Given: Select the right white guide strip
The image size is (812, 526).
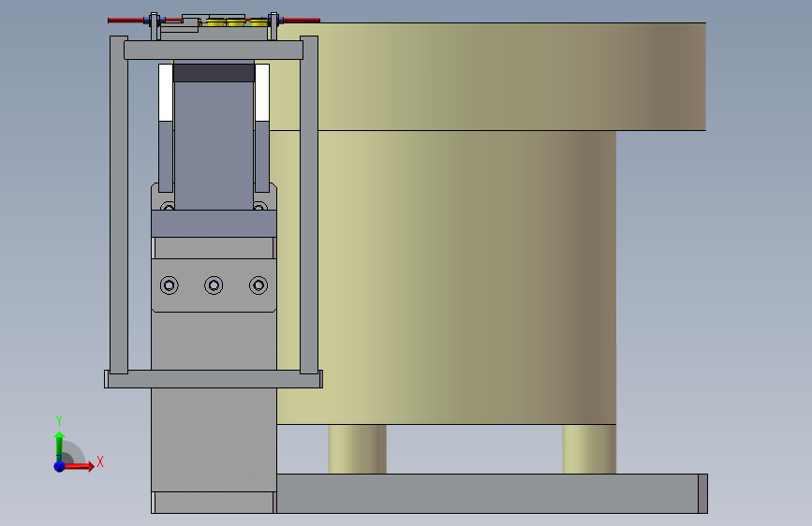Looking at the screenshot, I should click(x=262, y=93).
